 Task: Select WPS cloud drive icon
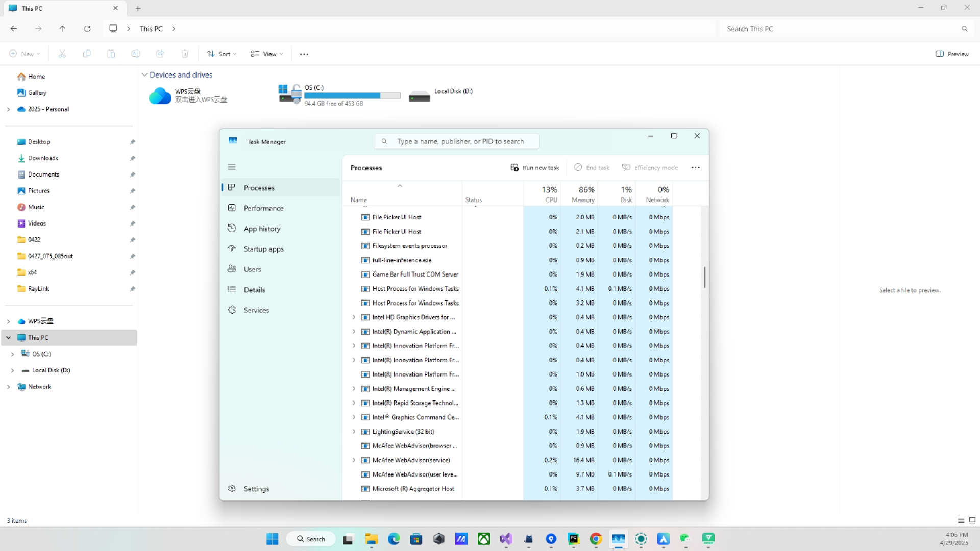(x=160, y=95)
